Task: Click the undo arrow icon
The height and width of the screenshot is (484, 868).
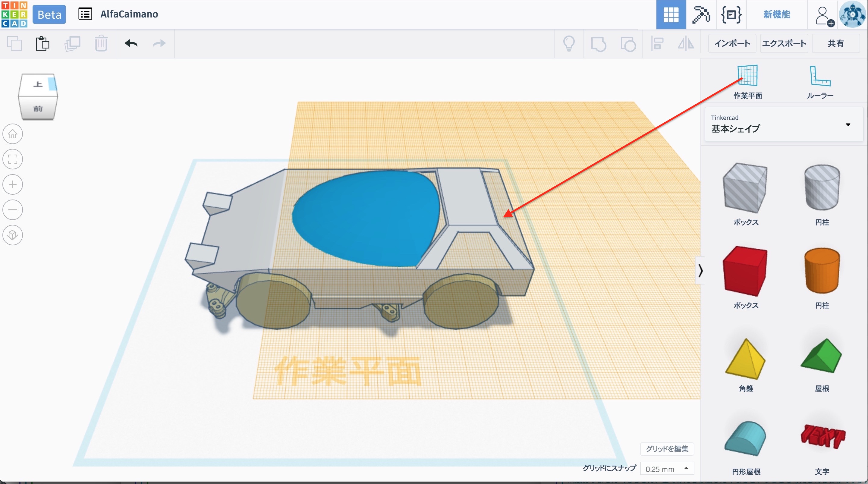Action: point(131,43)
